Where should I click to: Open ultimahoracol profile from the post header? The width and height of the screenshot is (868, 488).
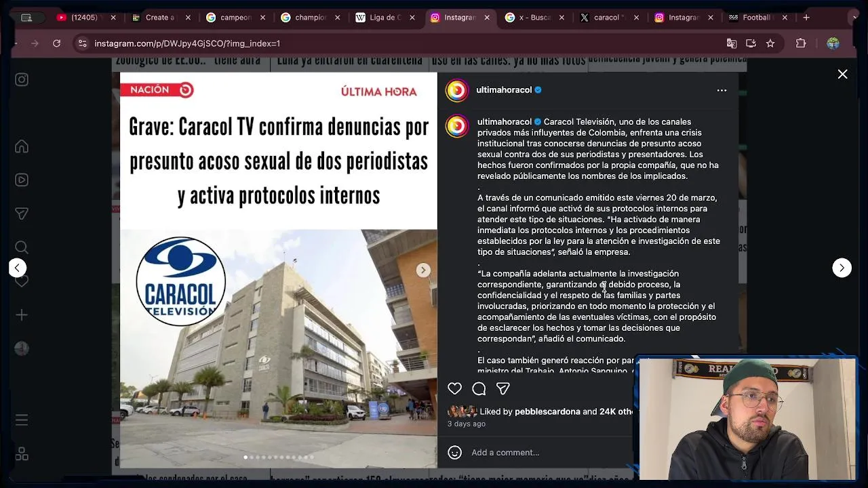pos(504,90)
